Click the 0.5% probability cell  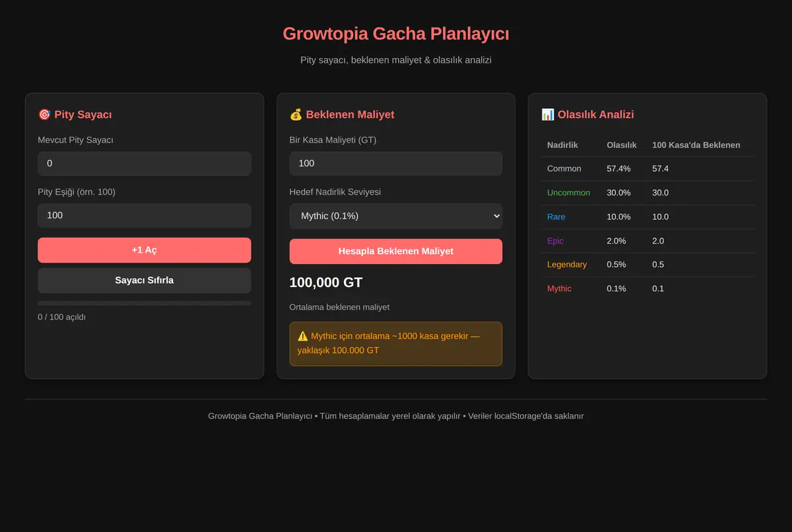click(x=616, y=265)
